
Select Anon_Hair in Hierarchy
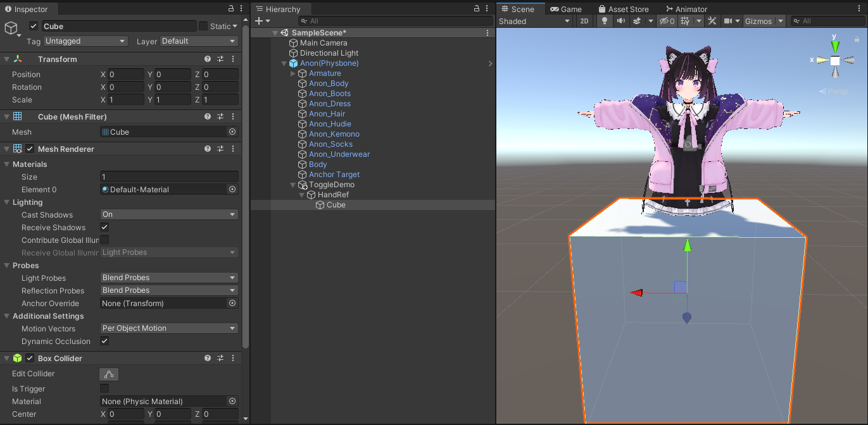click(327, 114)
